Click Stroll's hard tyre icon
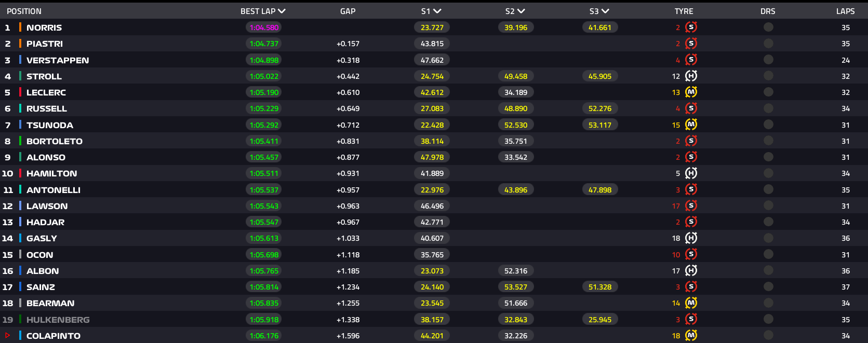 (691, 76)
